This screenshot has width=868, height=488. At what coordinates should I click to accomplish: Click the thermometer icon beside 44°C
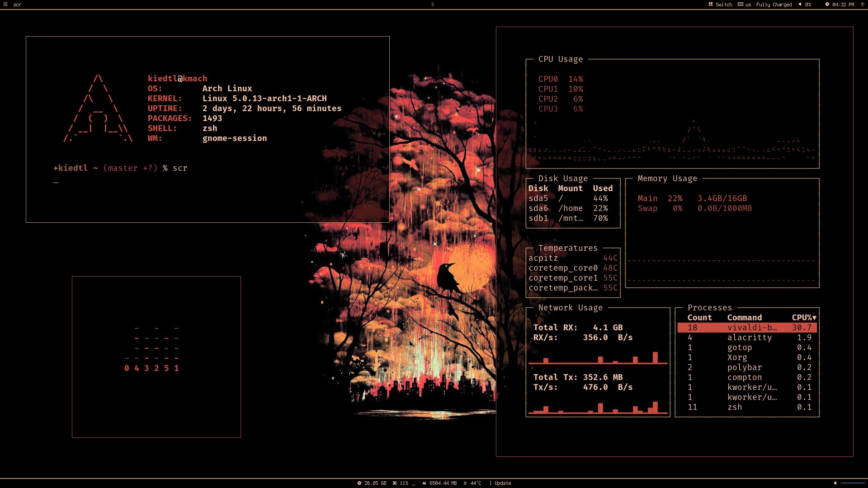click(465, 483)
